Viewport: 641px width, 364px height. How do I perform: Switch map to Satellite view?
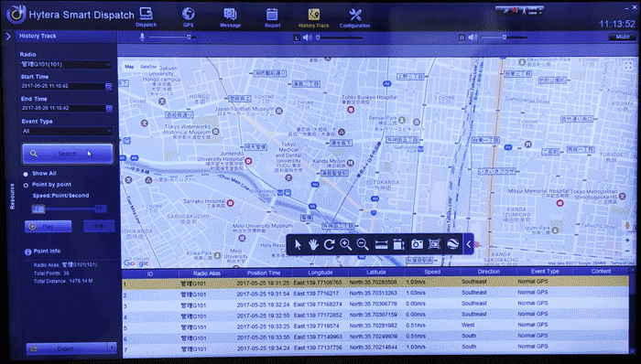(148, 67)
